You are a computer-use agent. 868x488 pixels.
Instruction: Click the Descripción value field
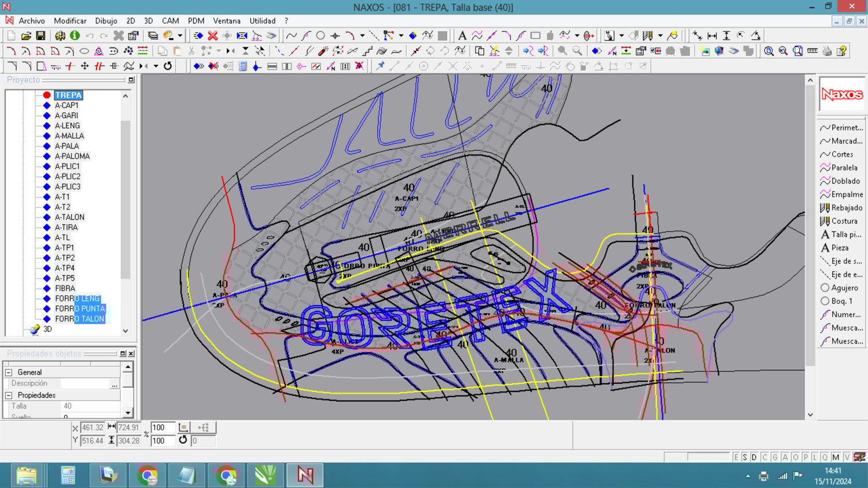point(85,383)
